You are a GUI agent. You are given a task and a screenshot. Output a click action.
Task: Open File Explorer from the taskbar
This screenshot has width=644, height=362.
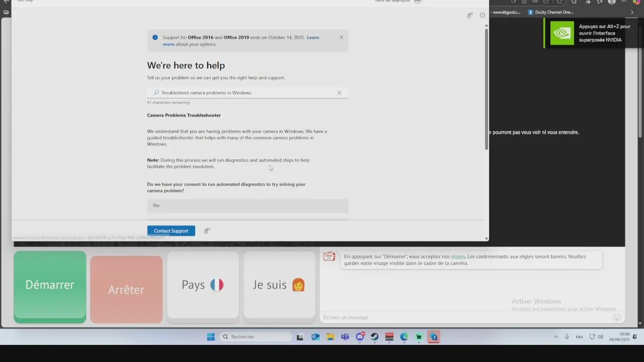330,337
